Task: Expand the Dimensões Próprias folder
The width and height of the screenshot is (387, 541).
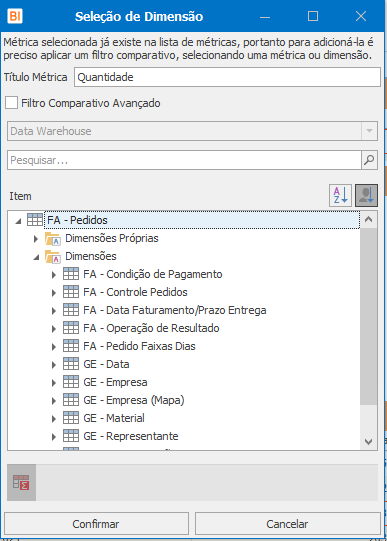Action: pos(36,238)
